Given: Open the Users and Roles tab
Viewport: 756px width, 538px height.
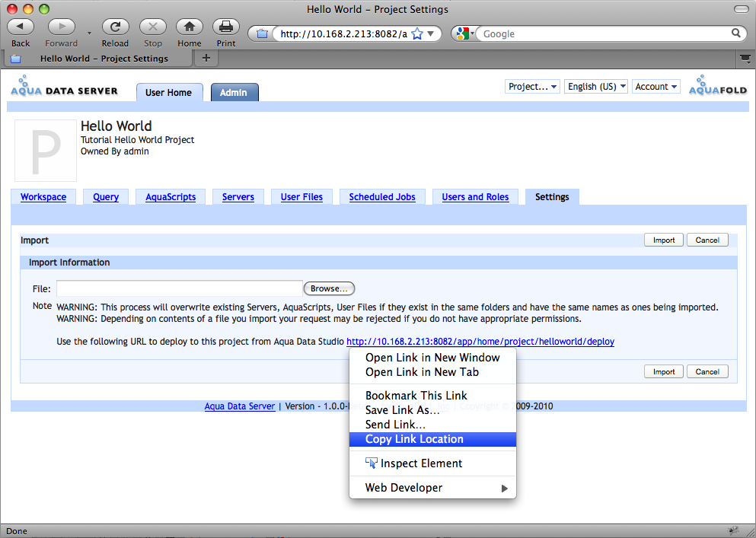Looking at the screenshot, I should point(475,196).
